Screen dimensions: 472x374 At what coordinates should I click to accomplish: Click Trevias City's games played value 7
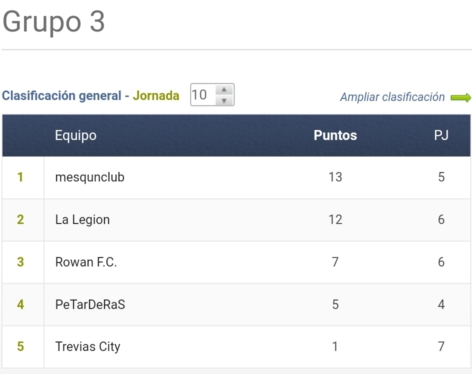click(x=441, y=347)
